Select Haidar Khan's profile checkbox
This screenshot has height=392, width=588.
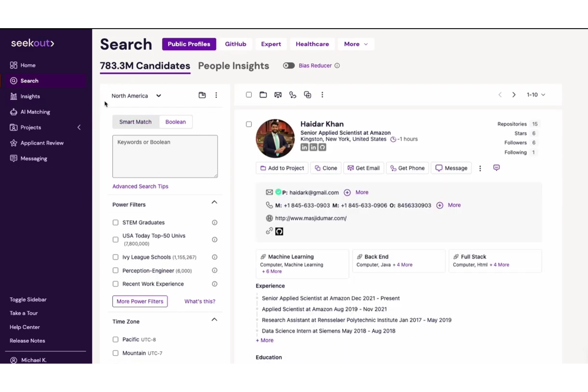[249, 124]
